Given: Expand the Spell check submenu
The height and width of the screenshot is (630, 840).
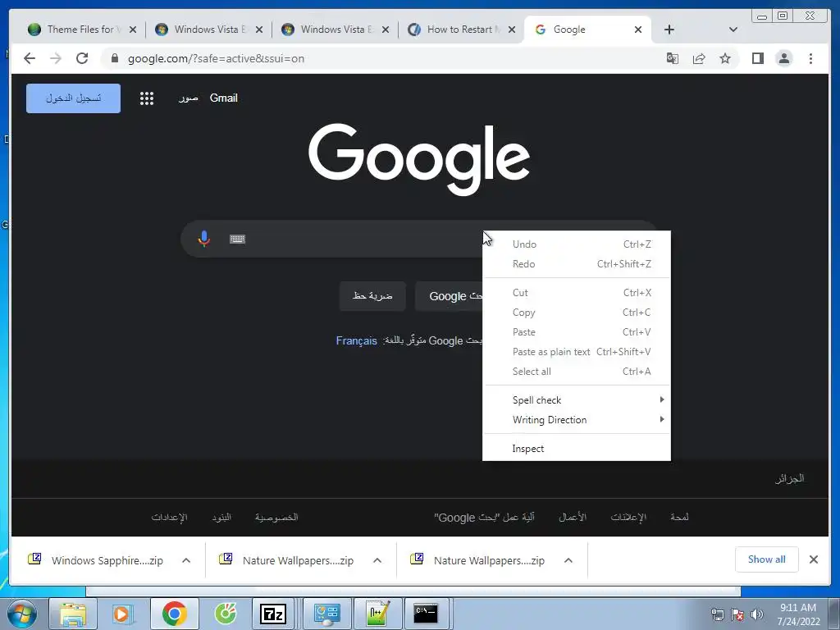Looking at the screenshot, I should pyautogui.click(x=577, y=400).
